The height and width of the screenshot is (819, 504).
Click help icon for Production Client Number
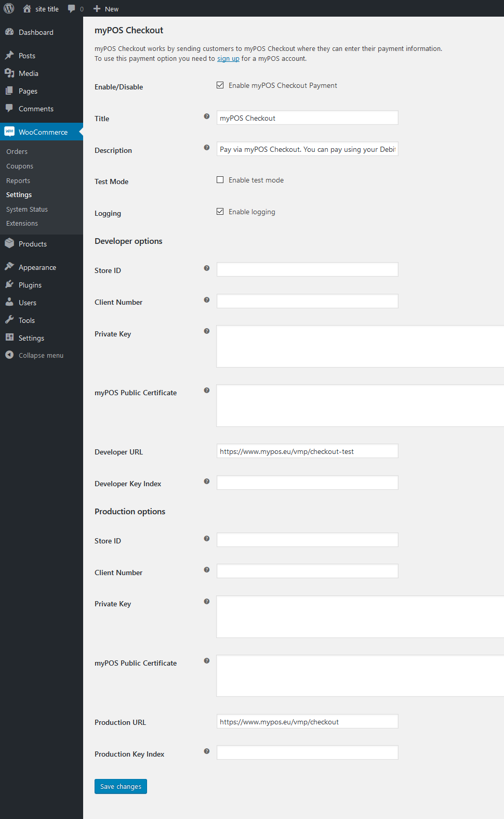207,570
